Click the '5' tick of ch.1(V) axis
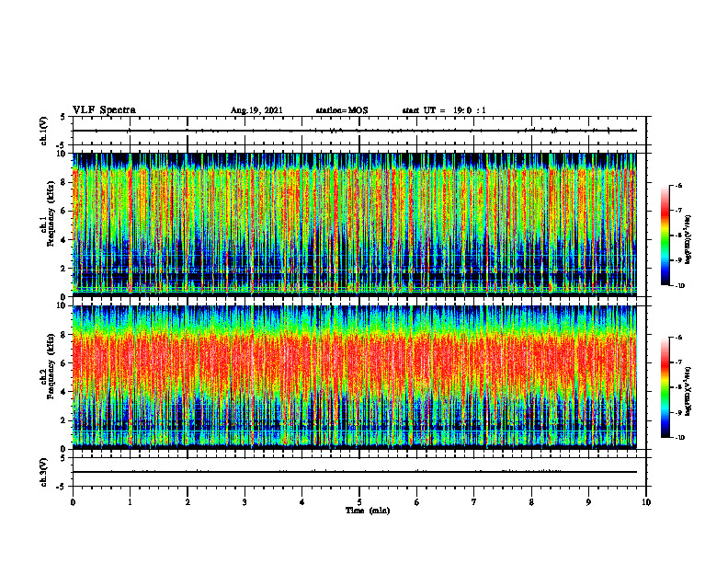This screenshot has height=563, width=728. (x=63, y=117)
